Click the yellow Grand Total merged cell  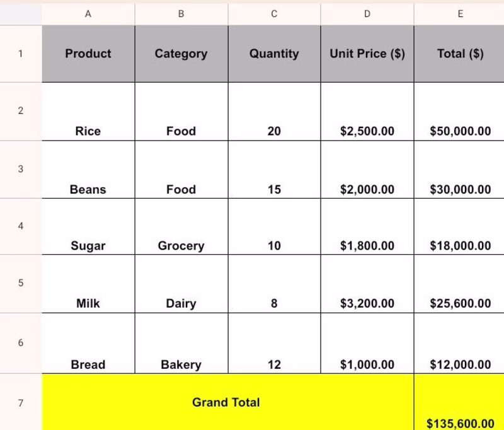coord(228,402)
